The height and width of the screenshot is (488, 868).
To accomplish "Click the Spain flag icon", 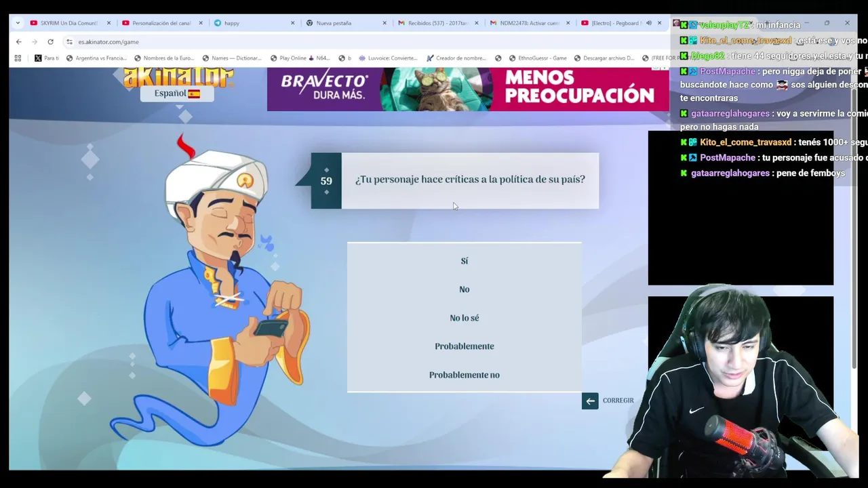I will [194, 94].
